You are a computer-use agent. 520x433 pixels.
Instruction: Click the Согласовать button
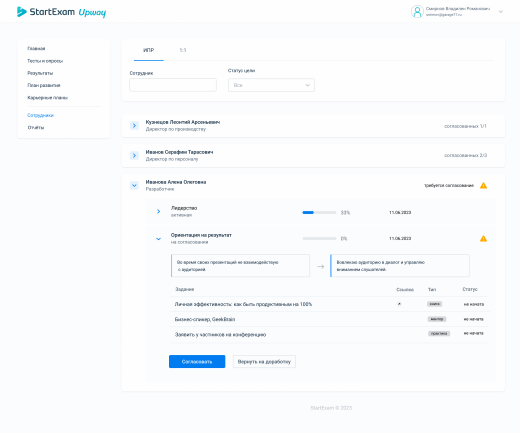pos(197,362)
